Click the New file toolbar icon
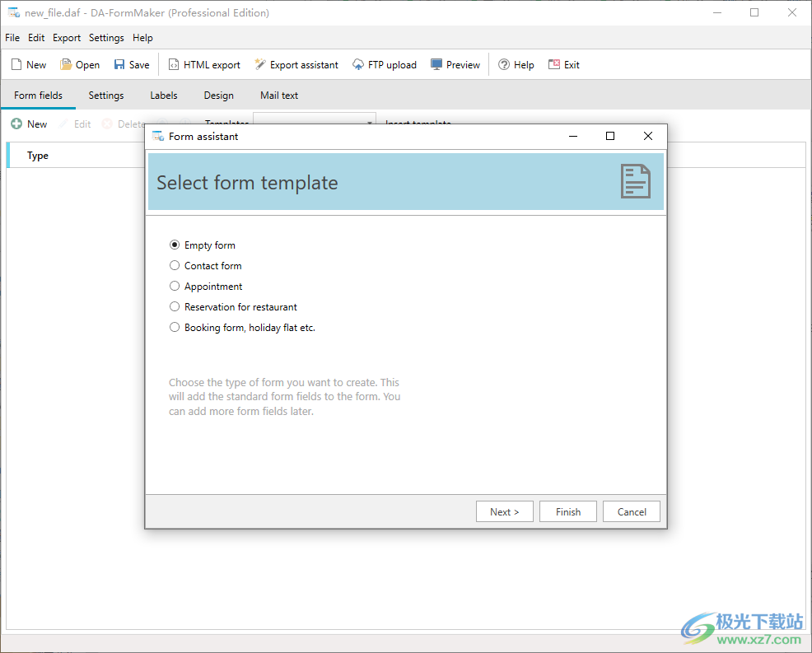The image size is (812, 653). click(16, 65)
